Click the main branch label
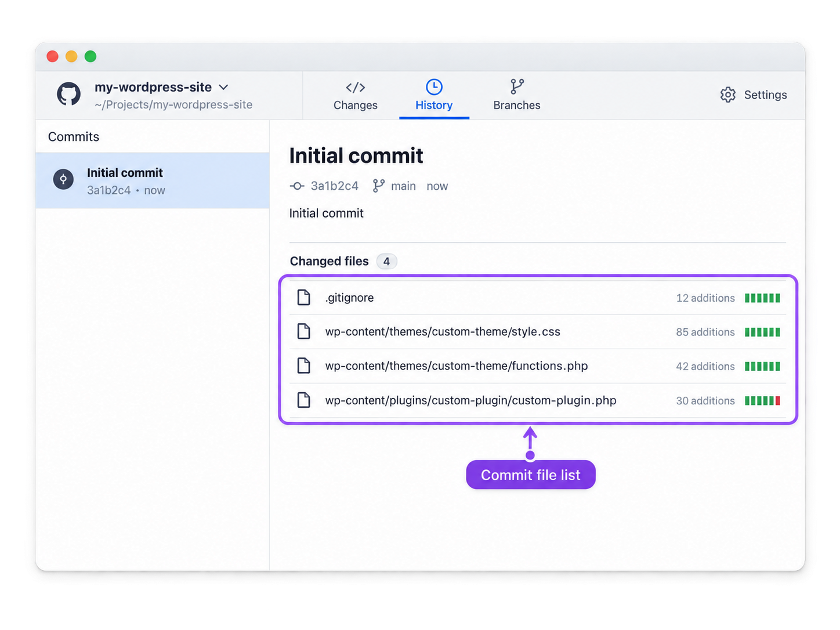This screenshot has height=630, width=840. tap(403, 186)
